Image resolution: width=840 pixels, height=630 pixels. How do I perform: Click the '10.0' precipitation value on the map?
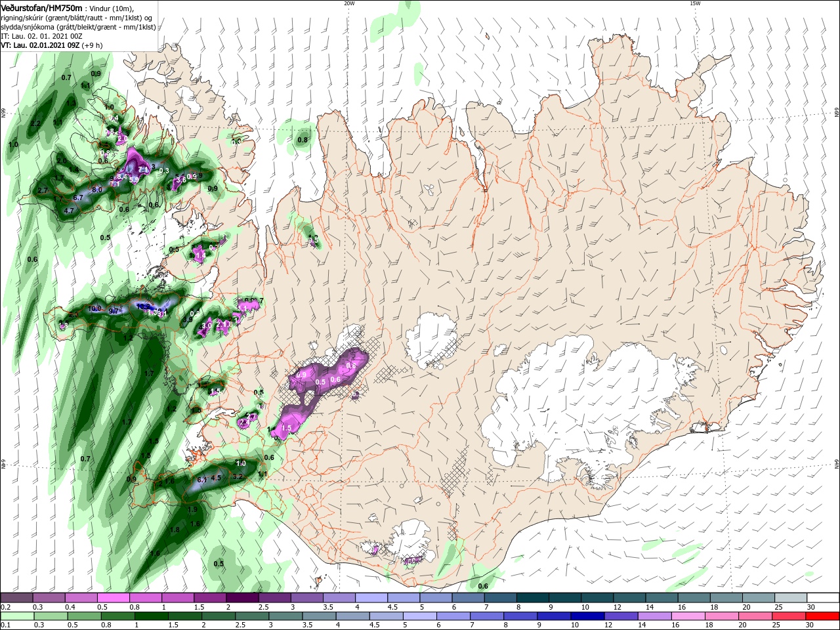pyautogui.click(x=94, y=308)
